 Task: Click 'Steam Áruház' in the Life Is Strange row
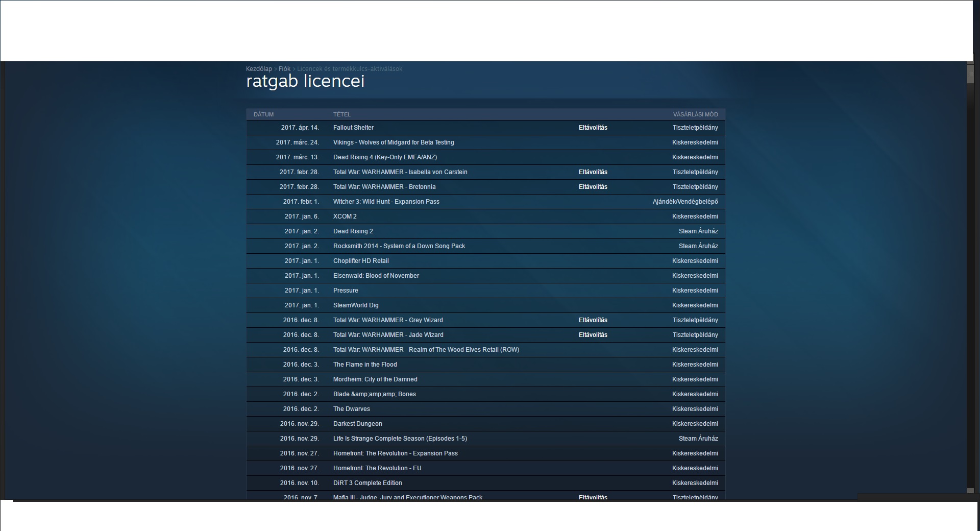pyautogui.click(x=698, y=439)
